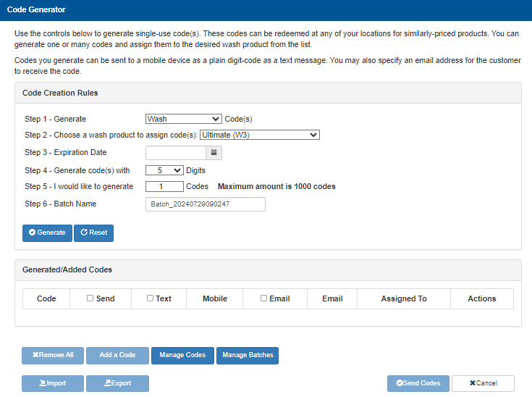Screen dimensions: 532x397
Task: Click the Send Codes button
Action: (x=418, y=383)
